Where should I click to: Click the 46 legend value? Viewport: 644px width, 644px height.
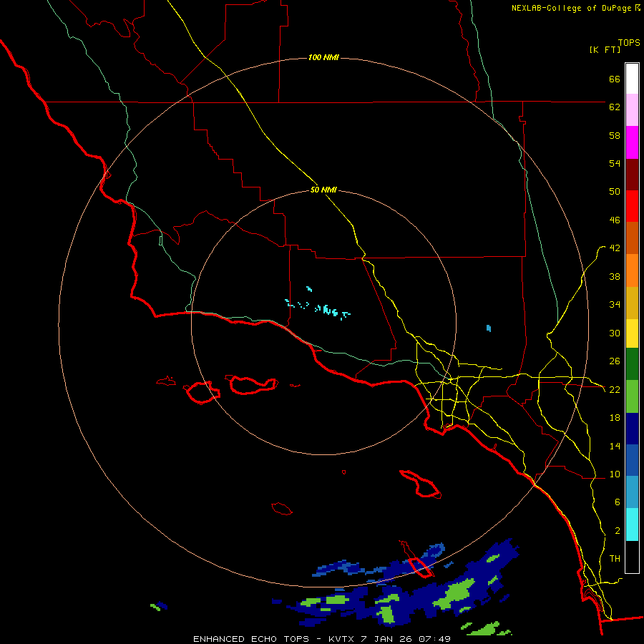click(x=615, y=220)
